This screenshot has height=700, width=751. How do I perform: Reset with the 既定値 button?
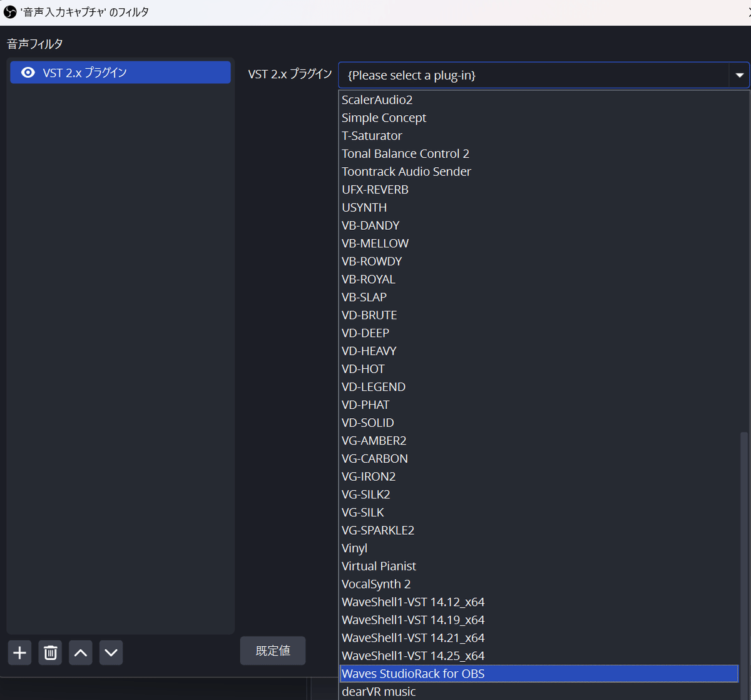pos(273,651)
